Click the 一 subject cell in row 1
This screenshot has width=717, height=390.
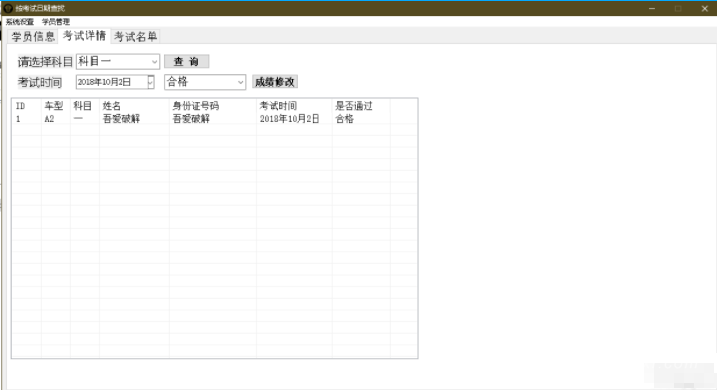pyautogui.click(x=78, y=119)
